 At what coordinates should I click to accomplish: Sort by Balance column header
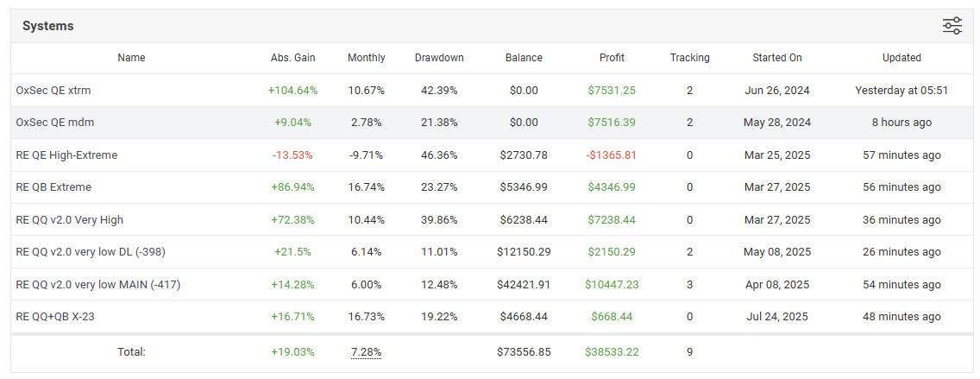coord(524,58)
